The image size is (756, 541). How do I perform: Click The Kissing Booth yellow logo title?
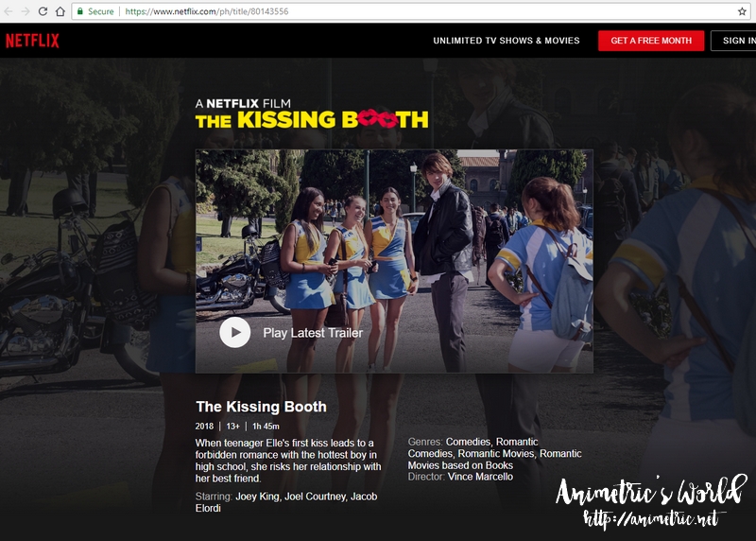tap(312, 120)
